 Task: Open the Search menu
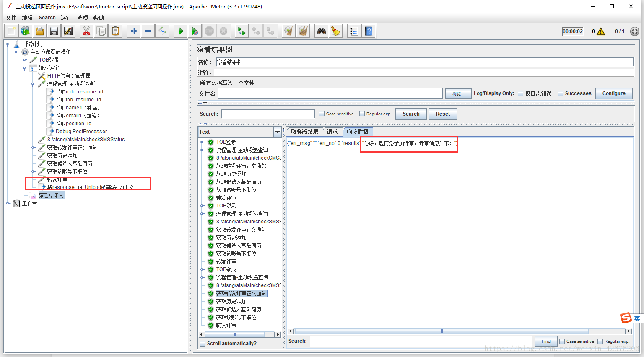pyautogui.click(x=47, y=18)
